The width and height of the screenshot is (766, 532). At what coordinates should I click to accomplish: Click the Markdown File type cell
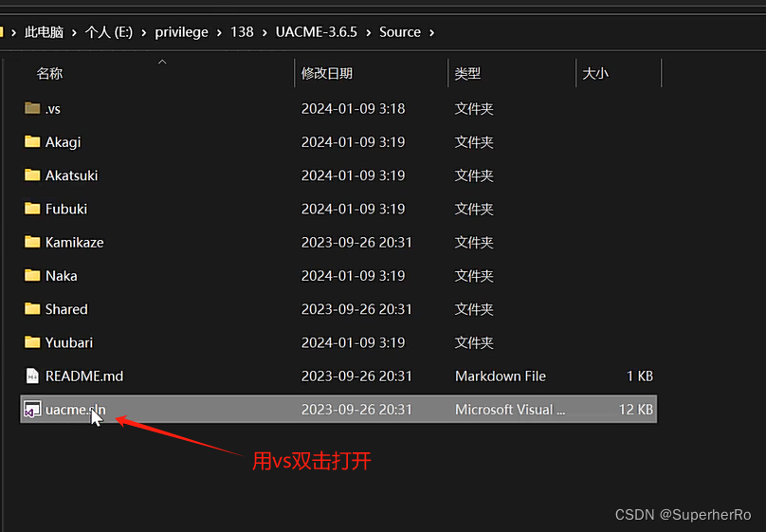click(x=501, y=376)
